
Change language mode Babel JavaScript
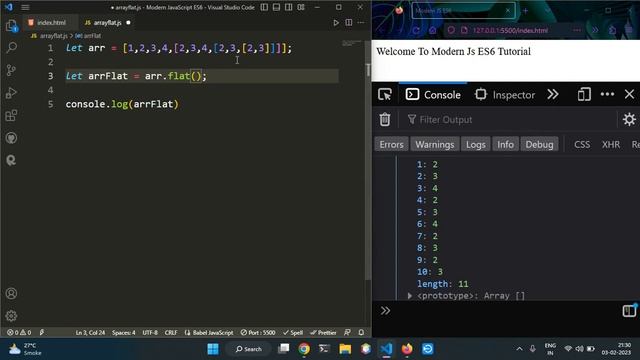(x=209, y=333)
